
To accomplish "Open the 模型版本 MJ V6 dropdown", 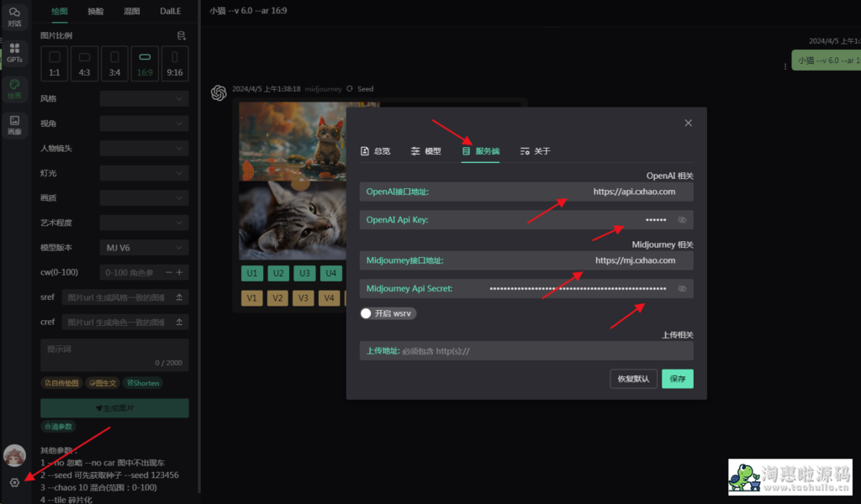I will (145, 248).
